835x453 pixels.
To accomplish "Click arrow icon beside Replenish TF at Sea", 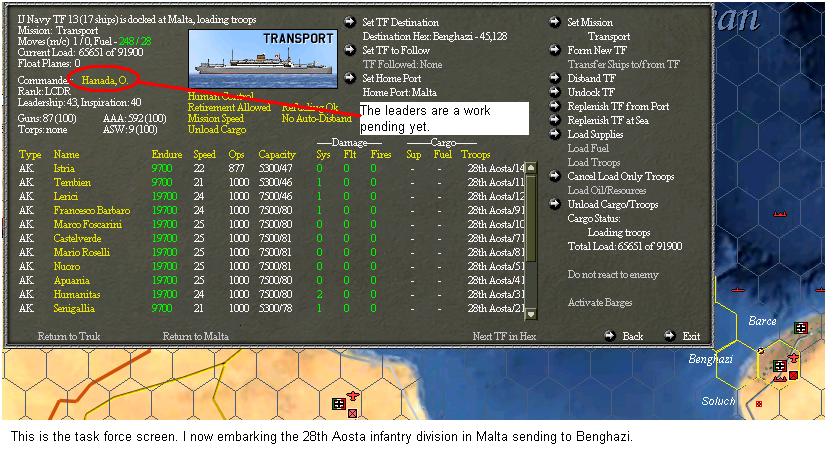I will (555, 120).
